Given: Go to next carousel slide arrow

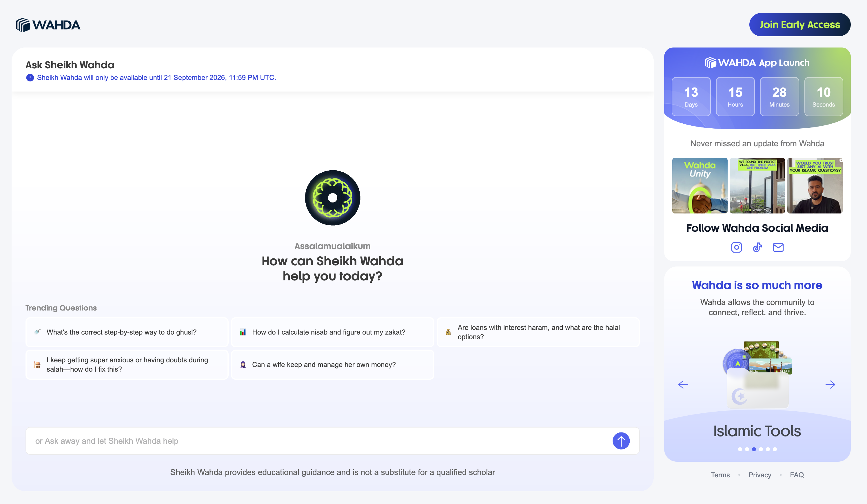Looking at the screenshot, I should [x=830, y=384].
